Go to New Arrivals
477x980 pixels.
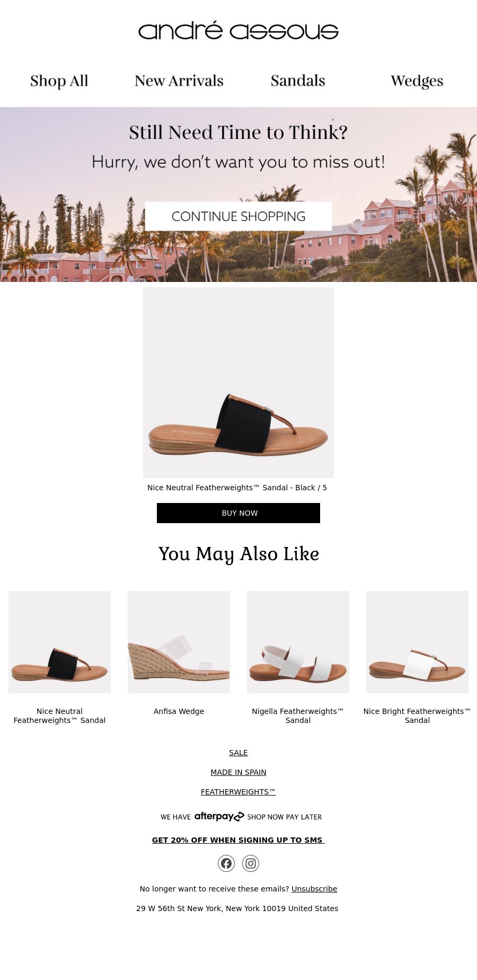click(179, 81)
